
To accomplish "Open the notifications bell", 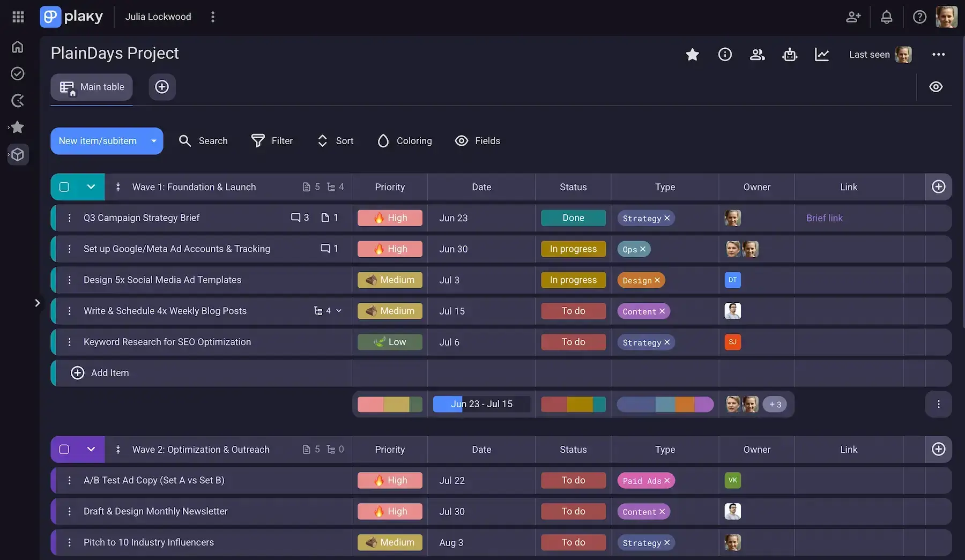I will point(887,17).
